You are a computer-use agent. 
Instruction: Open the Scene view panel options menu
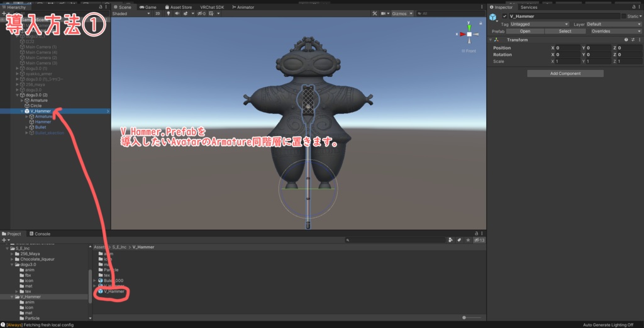[x=482, y=7]
